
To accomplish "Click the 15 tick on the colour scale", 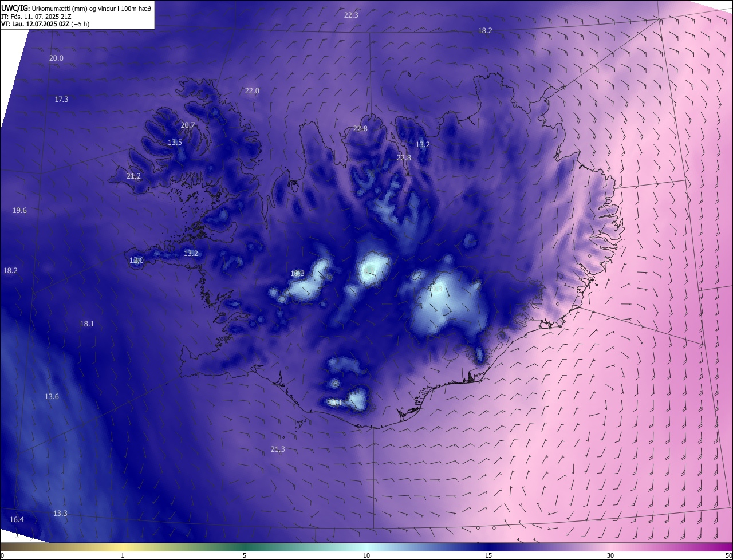I will [x=488, y=556].
